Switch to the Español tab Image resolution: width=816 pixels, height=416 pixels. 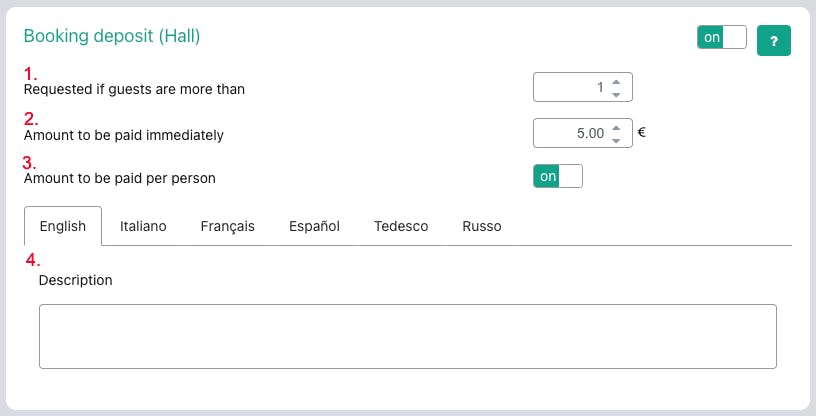point(314,226)
